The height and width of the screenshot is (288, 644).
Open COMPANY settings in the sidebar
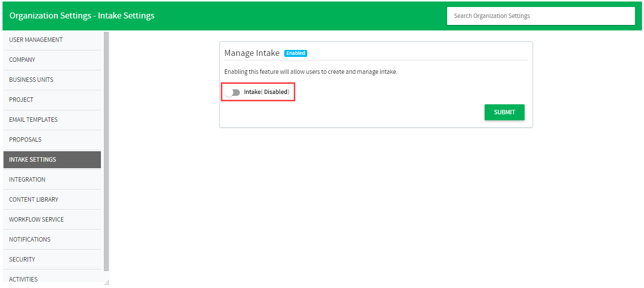coord(52,60)
